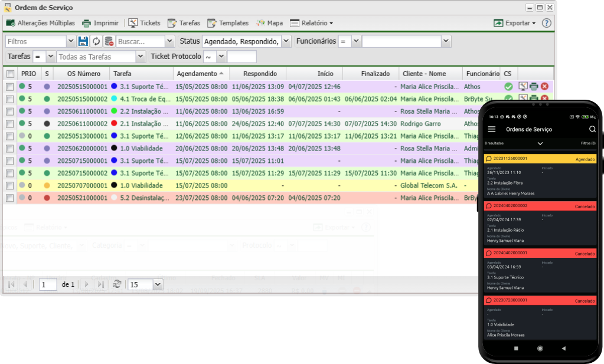Open the page size dropdown showing 15

[157, 284]
